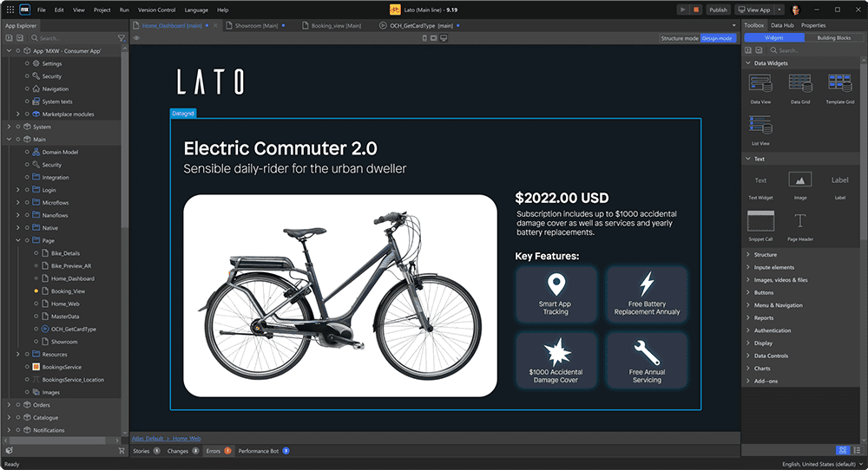
Task: Click the Run app play icon
Action: [684, 10]
